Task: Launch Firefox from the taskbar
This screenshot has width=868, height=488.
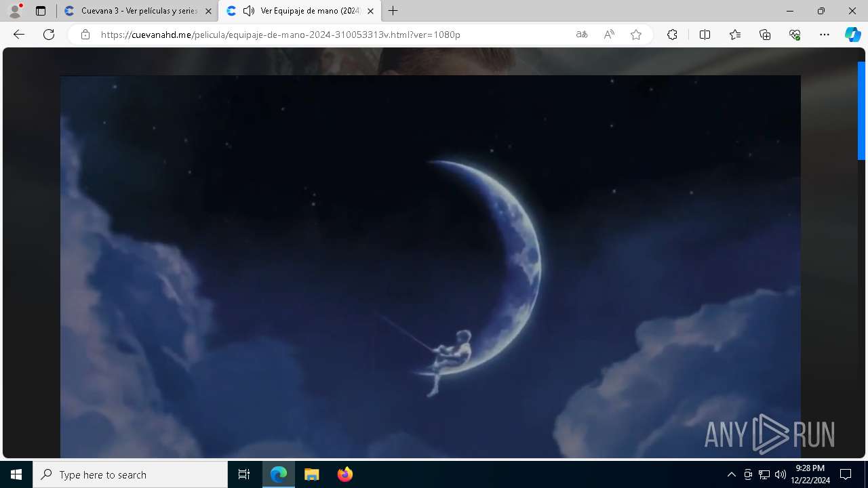Action: (x=344, y=474)
